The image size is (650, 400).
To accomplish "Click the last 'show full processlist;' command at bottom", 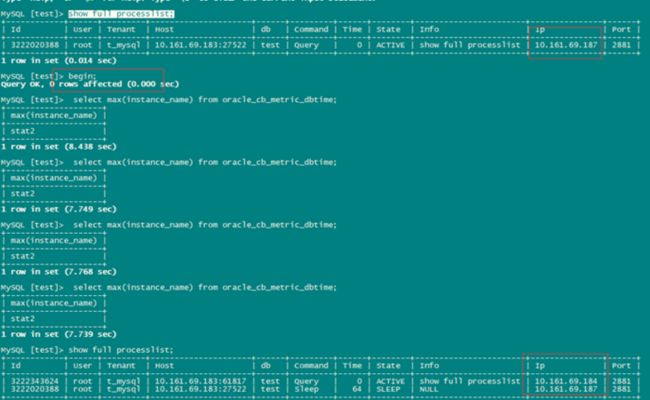I will tap(121, 350).
